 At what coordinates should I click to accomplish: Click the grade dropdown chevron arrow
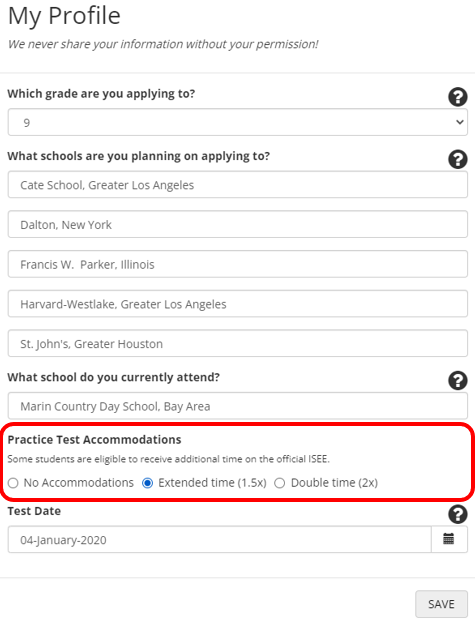[x=459, y=122]
